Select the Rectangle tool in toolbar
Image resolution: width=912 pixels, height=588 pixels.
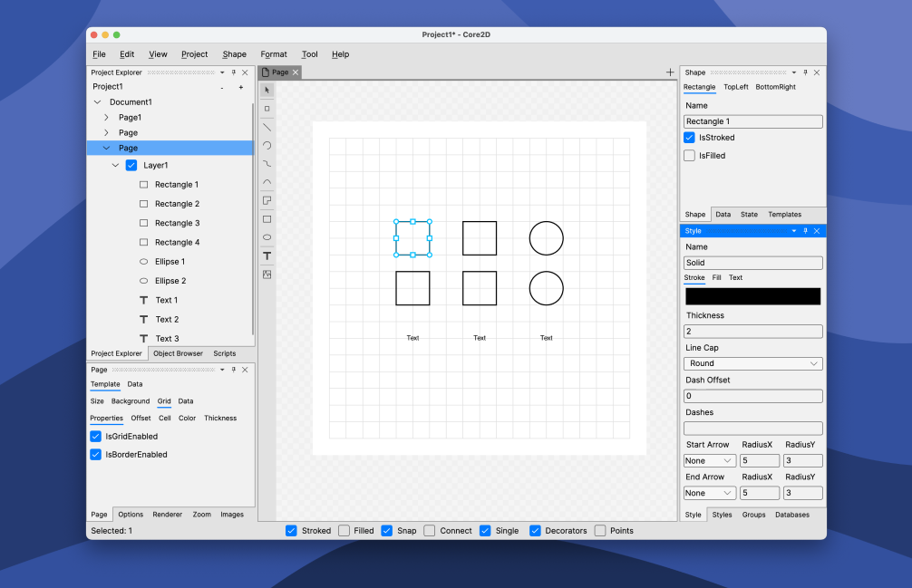[x=267, y=219]
